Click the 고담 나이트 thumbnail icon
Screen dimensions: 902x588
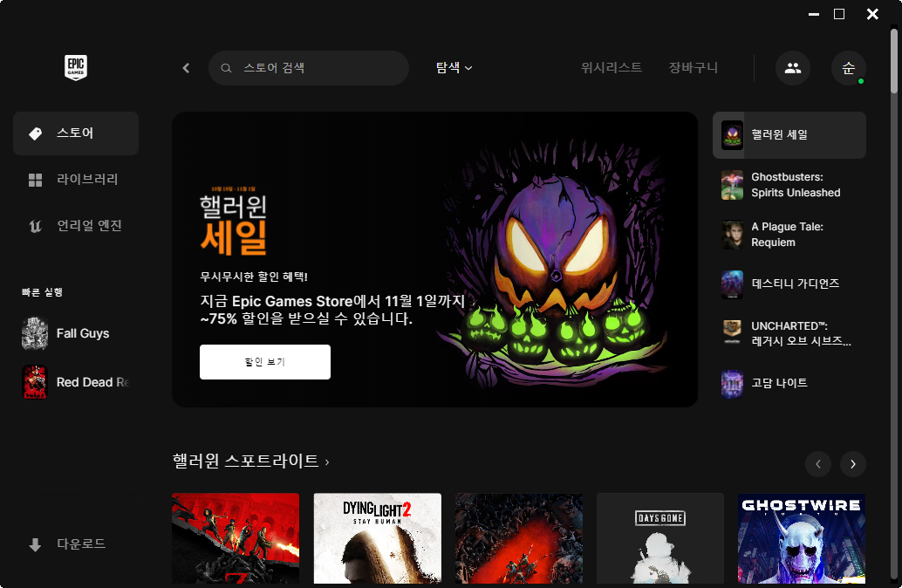[732, 384]
